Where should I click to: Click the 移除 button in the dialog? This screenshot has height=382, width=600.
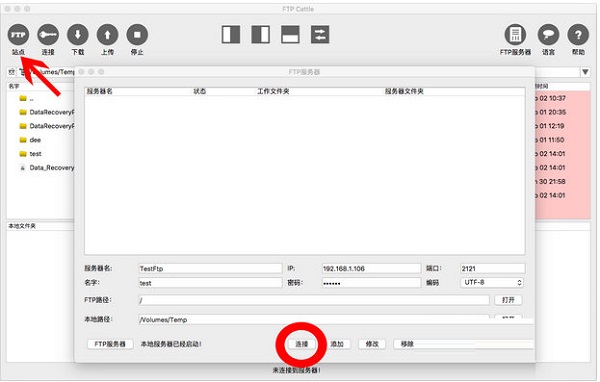(x=407, y=344)
